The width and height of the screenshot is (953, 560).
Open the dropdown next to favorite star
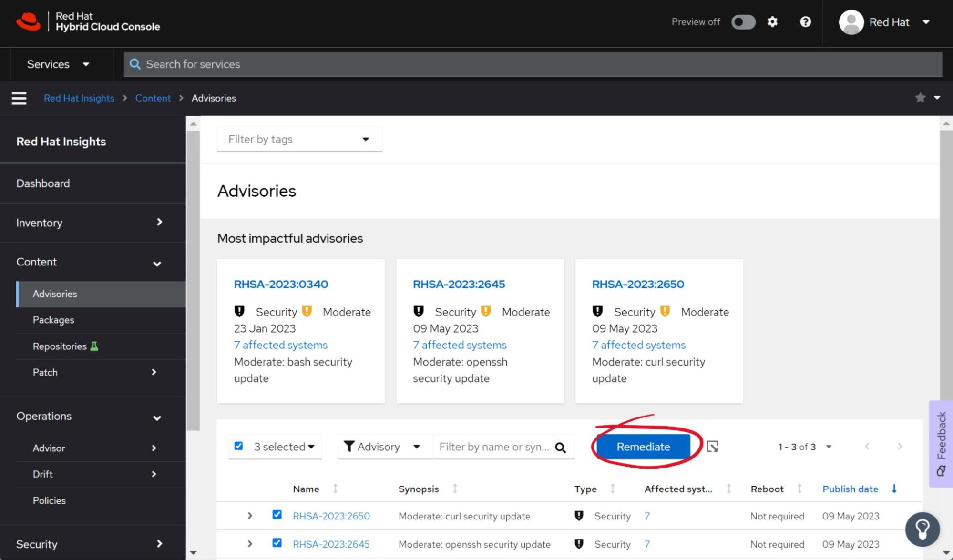click(x=937, y=98)
